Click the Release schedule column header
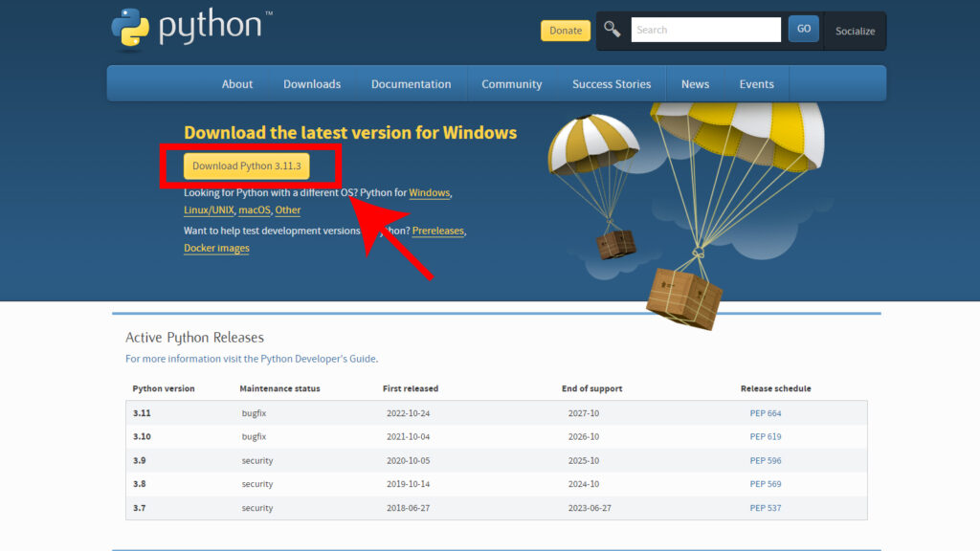The width and height of the screenshot is (980, 551). click(x=775, y=388)
